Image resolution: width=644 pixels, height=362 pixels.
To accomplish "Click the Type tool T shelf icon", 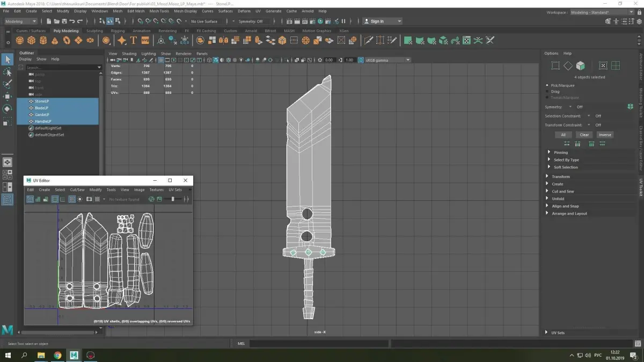I will (x=133, y=41).
